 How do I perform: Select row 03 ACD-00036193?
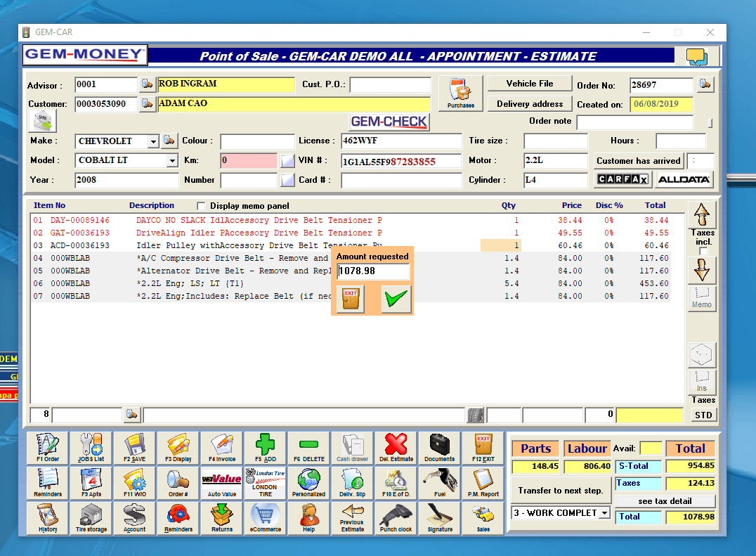(x=352, y=245)
